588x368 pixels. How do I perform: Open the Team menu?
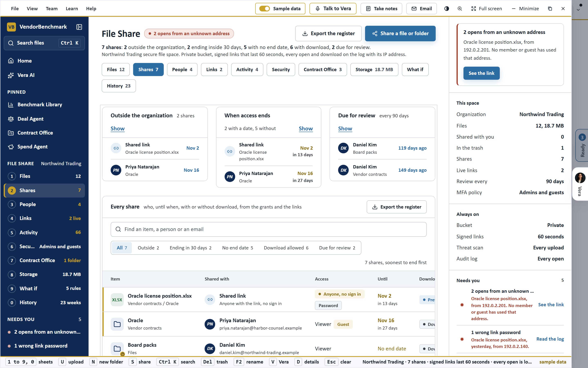coord(52,9)
